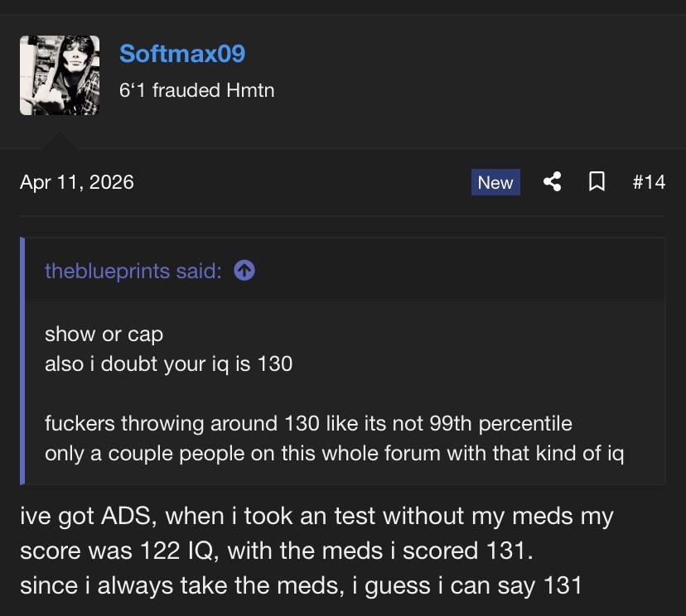Click the purple left border of the quote
The image size is (686, 616).
24,361
